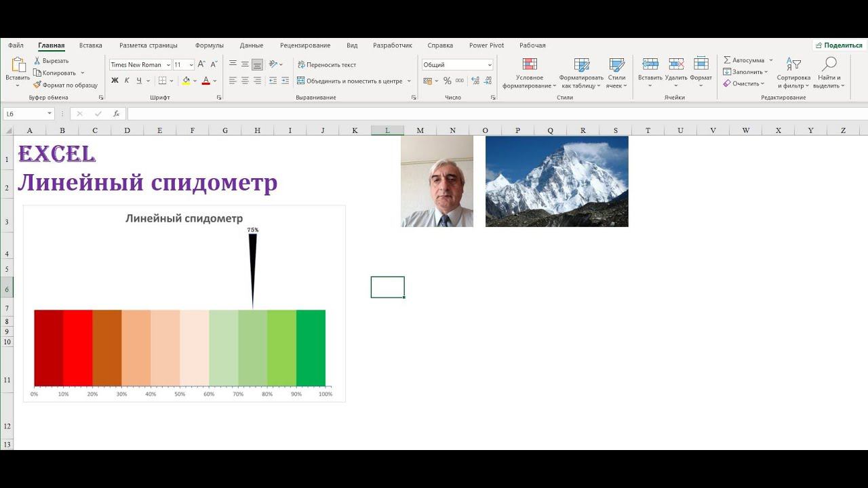The width and height of the screenshot is (868, 488).
Task: Increase decimal places
Action: click(x=475, y=81)
